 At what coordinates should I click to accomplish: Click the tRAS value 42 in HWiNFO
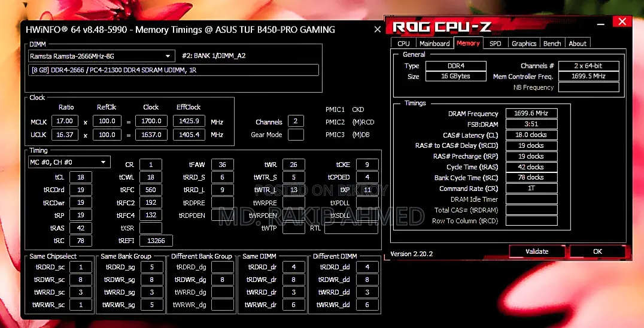80,228
